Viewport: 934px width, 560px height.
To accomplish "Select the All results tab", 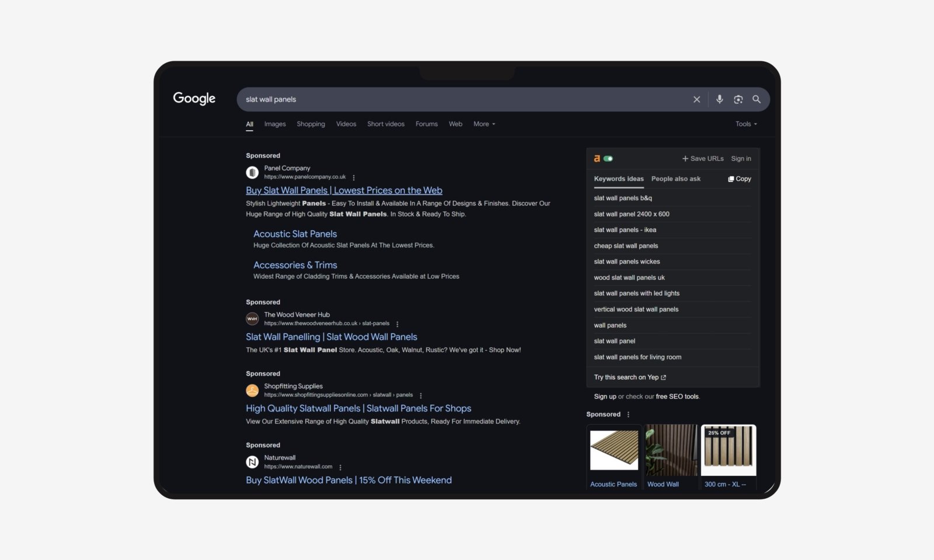I will [x=250, y=124].
